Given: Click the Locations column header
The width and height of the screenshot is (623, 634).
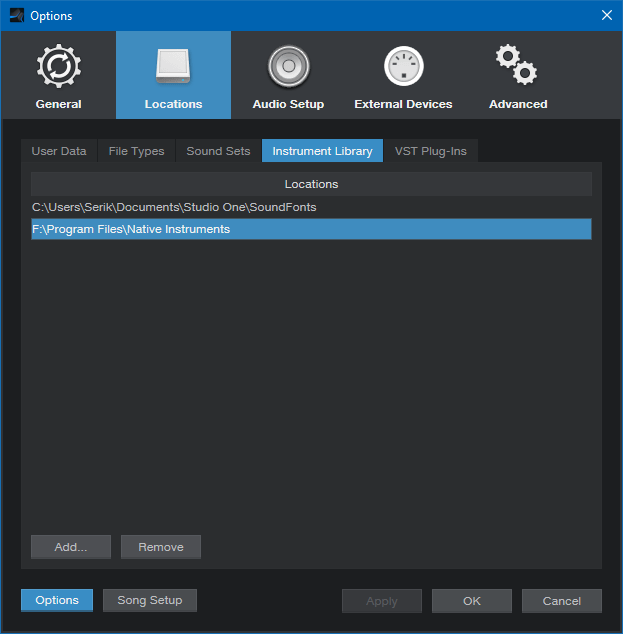Looking at the screenshot, I should [x=311, y=184].
